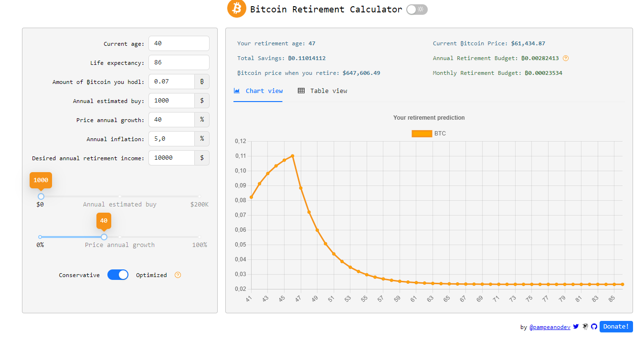Open the @pampeanodev link
644x350 pixels.
pos(549,327)
